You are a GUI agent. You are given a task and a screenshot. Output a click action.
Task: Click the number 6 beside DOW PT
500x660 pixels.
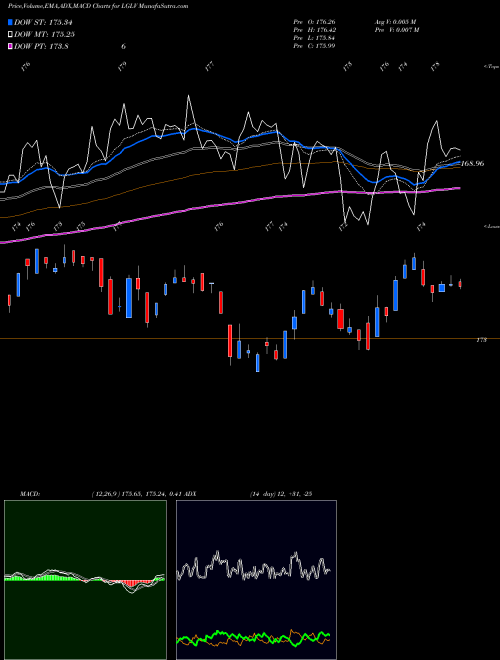point(123,46)
